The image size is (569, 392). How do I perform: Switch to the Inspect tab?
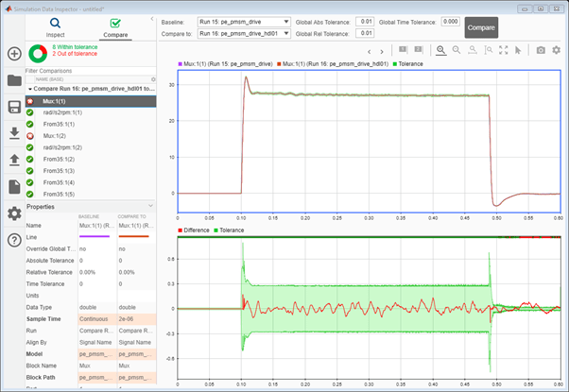pyautogui.click(x=56, y=27)
